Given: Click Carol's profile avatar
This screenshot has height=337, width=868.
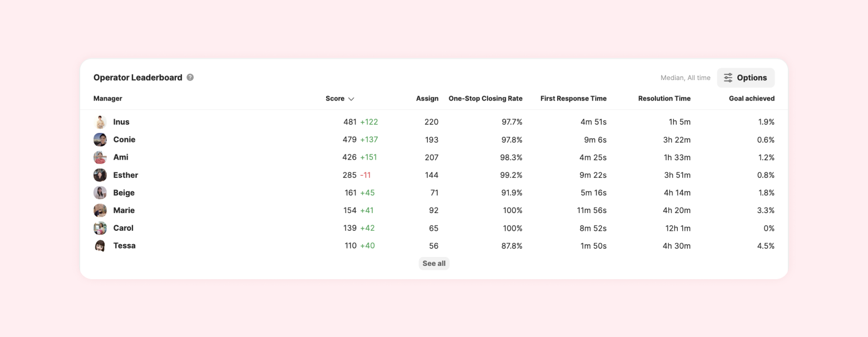Looking at the screenshot, I should (x=100, y=228).
